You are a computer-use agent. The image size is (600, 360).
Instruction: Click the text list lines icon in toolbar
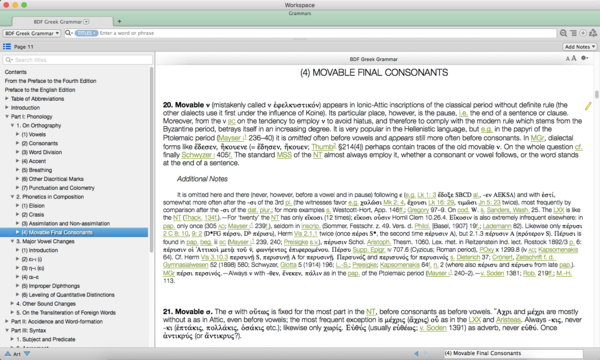pyautogui.click(x=573, y=33)
